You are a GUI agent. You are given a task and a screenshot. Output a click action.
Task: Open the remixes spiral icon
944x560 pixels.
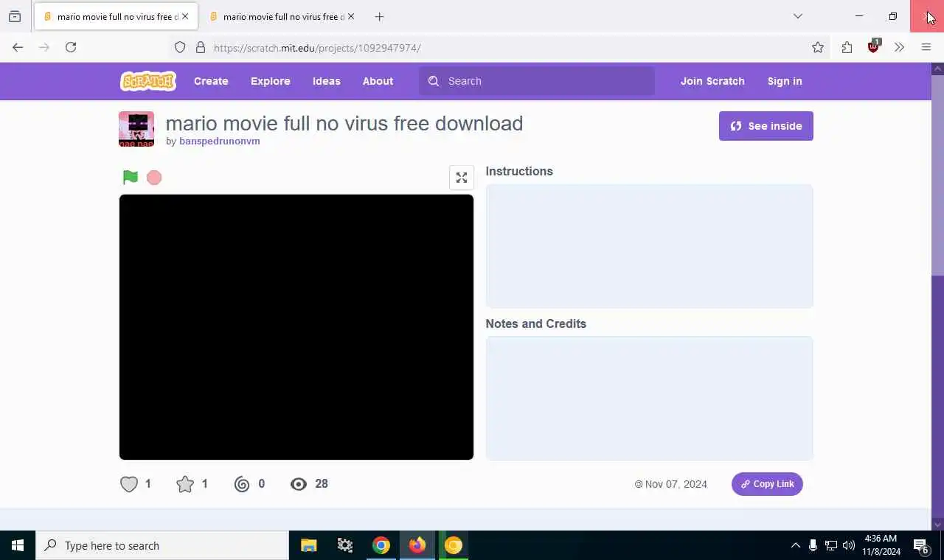242,484
